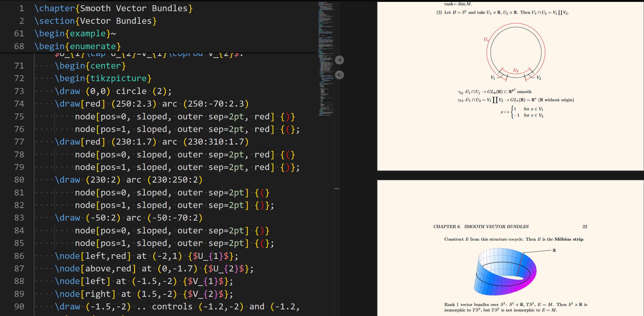Click line number 77 in gutter
Screen dimensions: 644x316
pos(19,142)
